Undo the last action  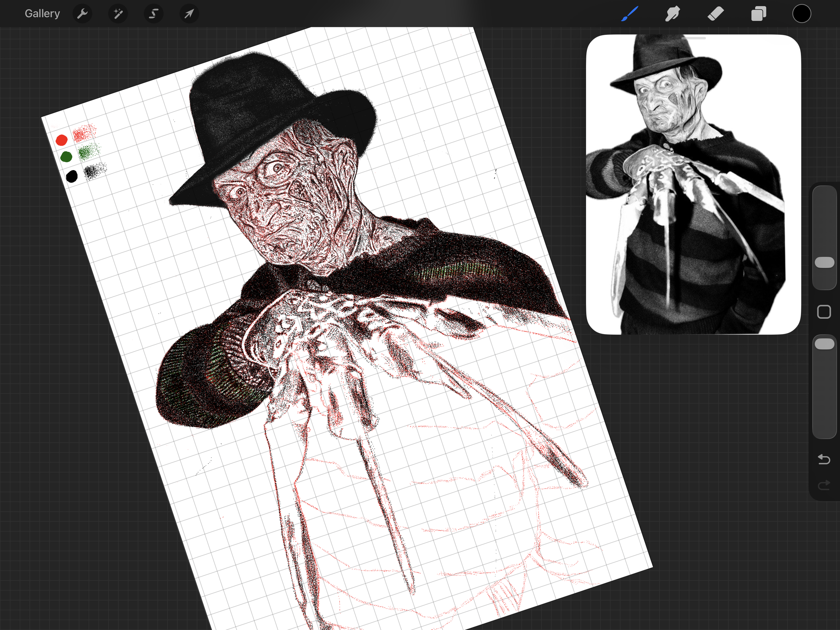click(x=824, y=460)
